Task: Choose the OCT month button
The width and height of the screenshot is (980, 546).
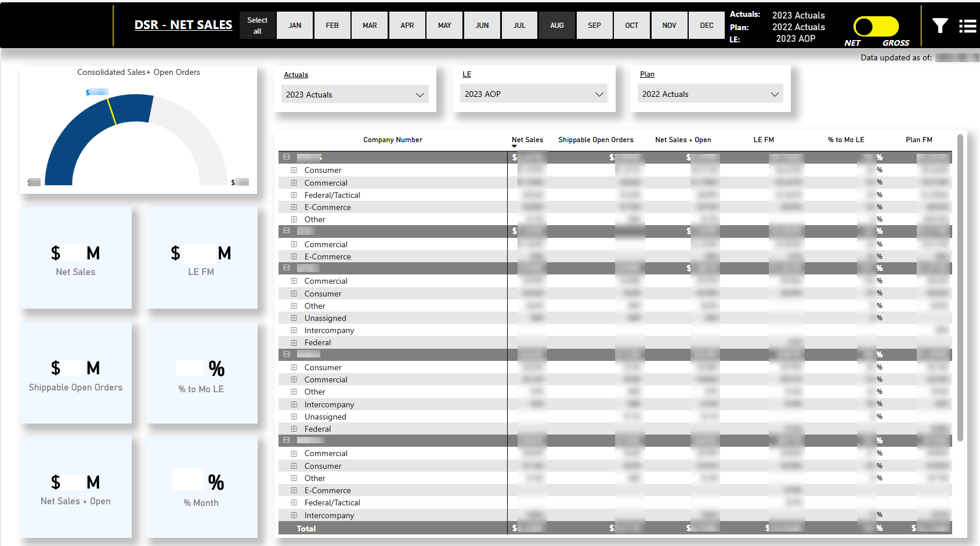Action: pyautogui.click(x=632, y=26)
